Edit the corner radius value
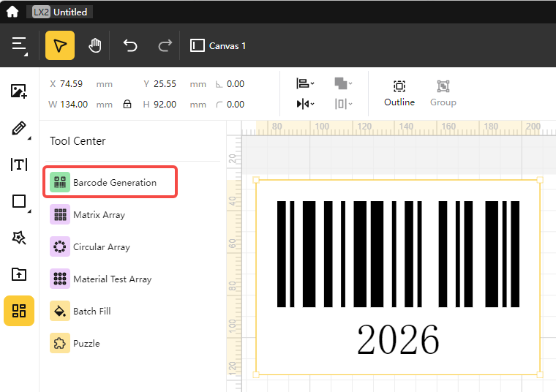The image size is (556, 392). coord(236,105)
